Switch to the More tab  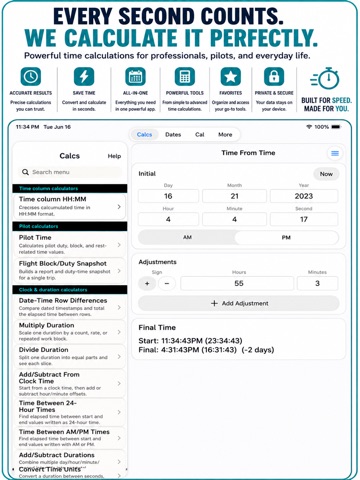point(225,135)
